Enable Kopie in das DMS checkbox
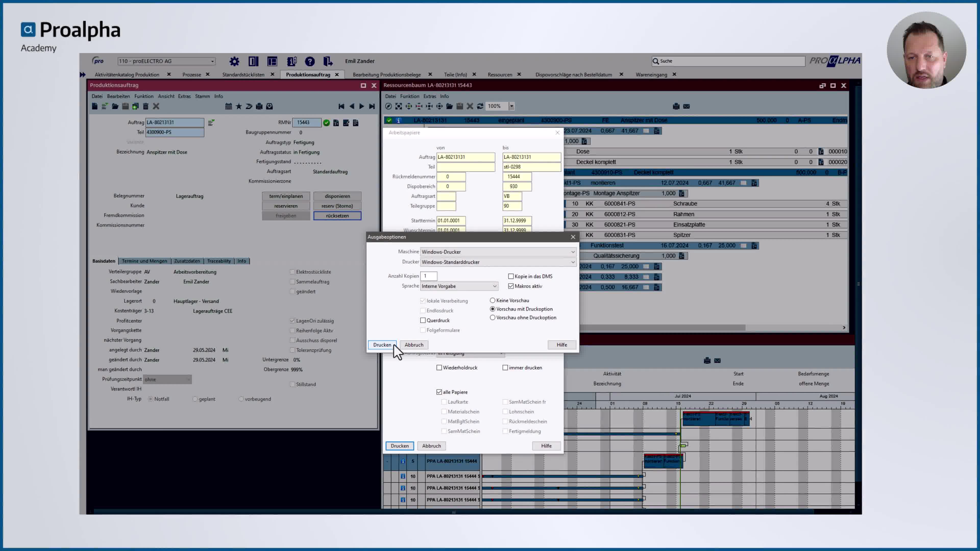This screenshot has height=551, width=980. [x=511, y=277]
